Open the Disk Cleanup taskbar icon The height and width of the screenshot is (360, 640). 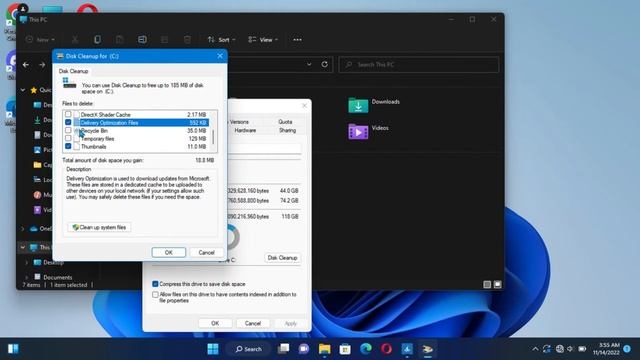coord(427,349)
